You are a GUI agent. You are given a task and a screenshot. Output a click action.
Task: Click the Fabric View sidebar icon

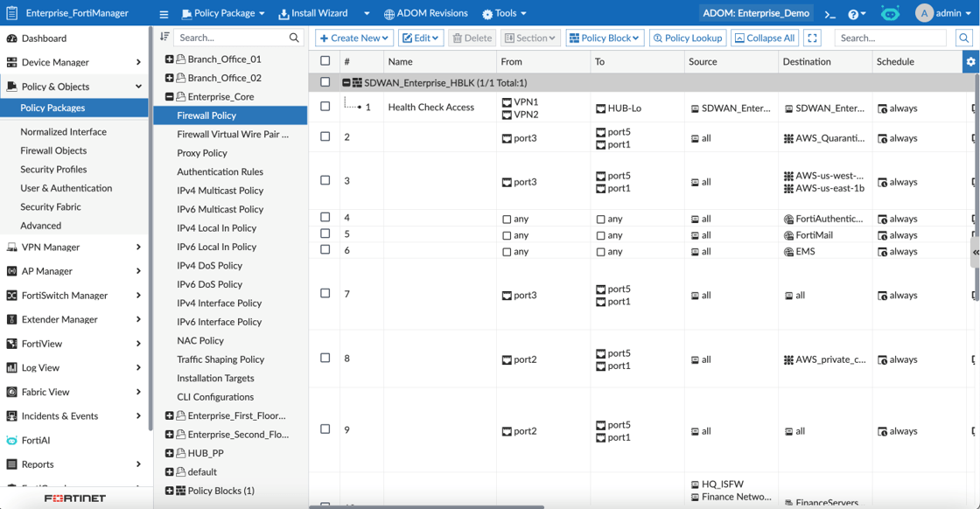click(x=12, y=392)
